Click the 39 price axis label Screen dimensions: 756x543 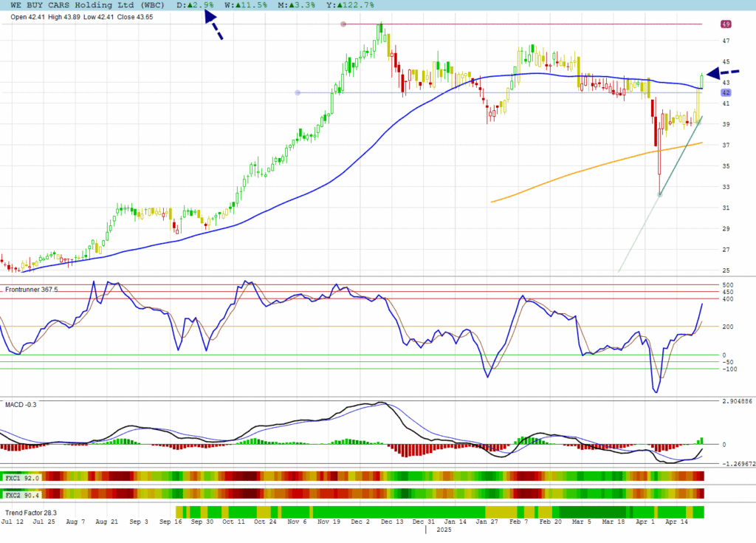[x=726, y=124]
